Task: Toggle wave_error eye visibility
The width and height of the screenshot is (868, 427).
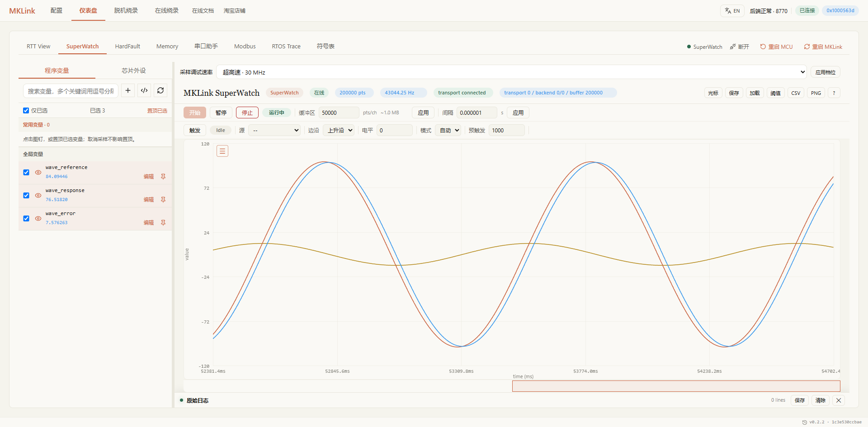Action: click(x=38, y=218)
